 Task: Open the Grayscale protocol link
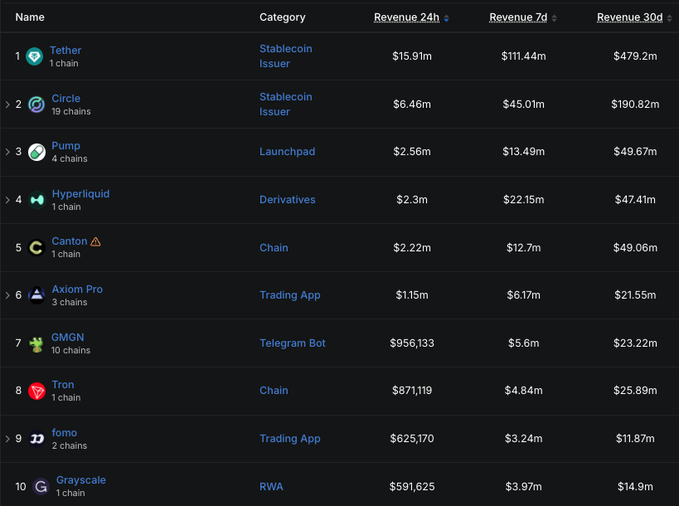tap(81, 480)
